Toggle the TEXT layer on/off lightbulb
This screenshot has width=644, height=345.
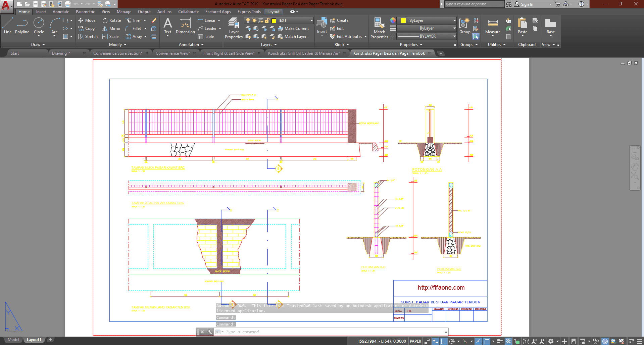coord(248,20)
